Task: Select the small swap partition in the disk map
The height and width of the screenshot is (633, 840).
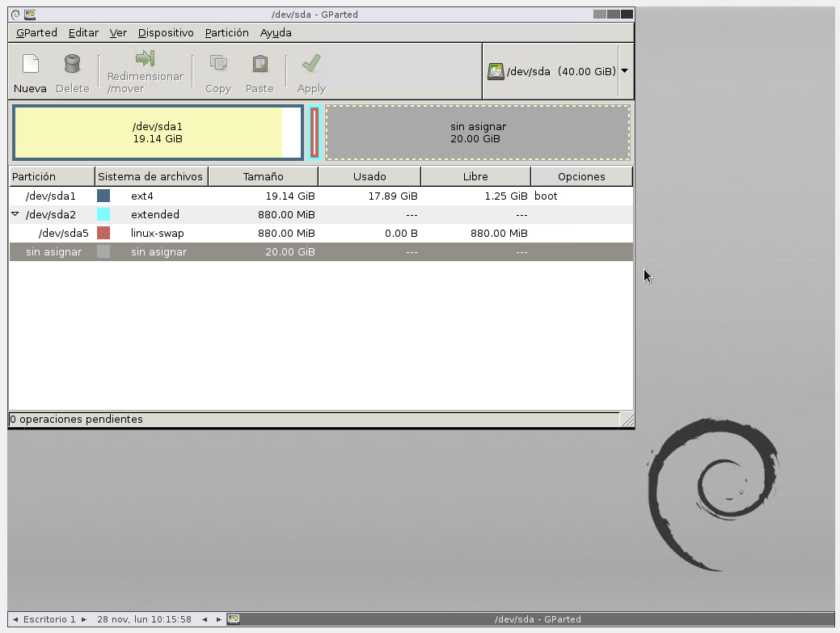Action: point(314,133)
